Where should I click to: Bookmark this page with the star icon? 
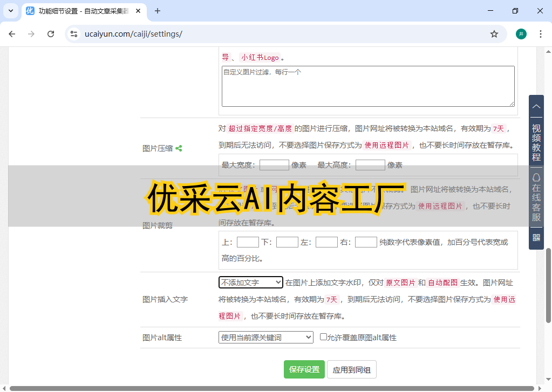click(494, 34)
